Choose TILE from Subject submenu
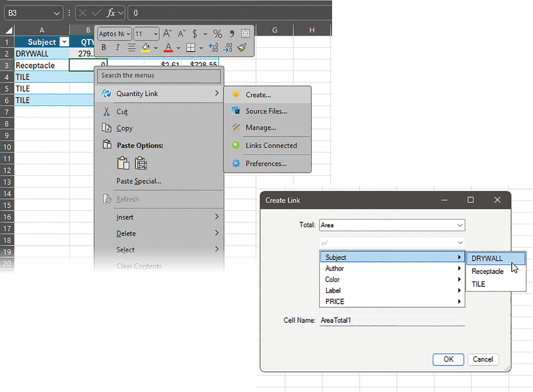 [495, 284]
